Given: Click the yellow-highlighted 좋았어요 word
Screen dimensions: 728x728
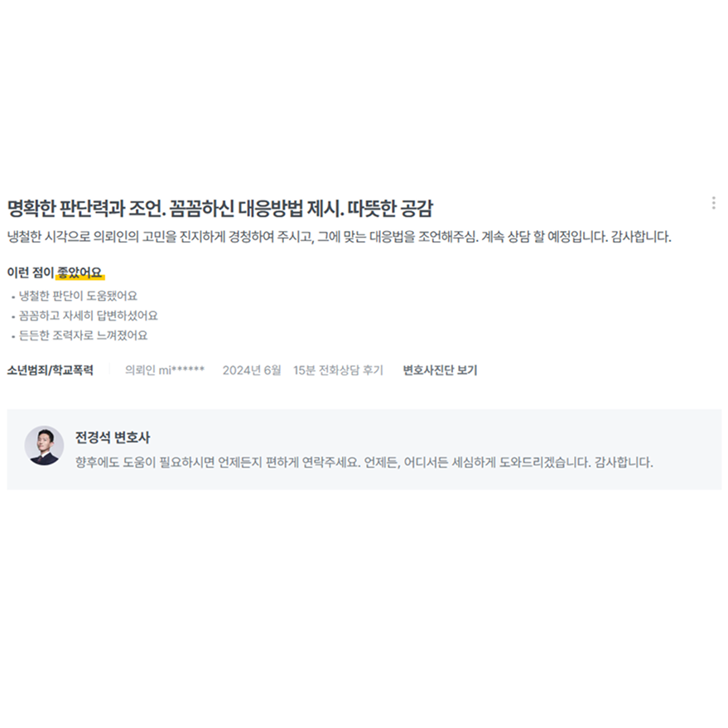Looking at the screenshot, I should tap(80, 272).
